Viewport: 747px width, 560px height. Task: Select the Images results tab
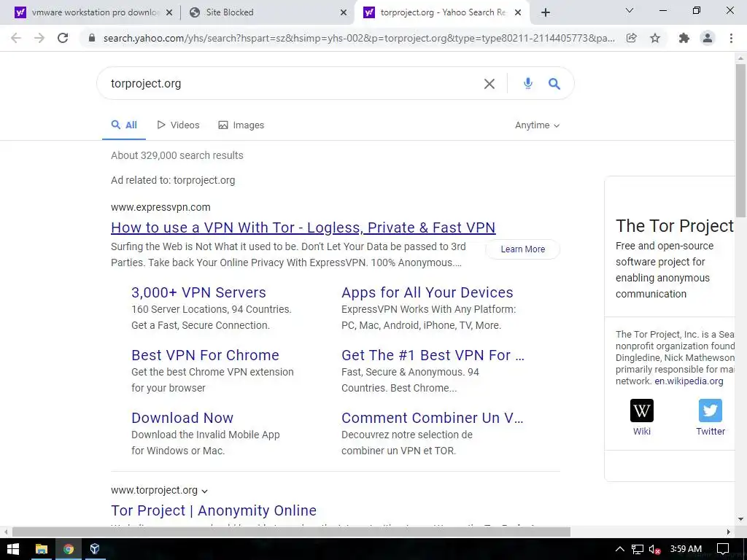[241, 125]
